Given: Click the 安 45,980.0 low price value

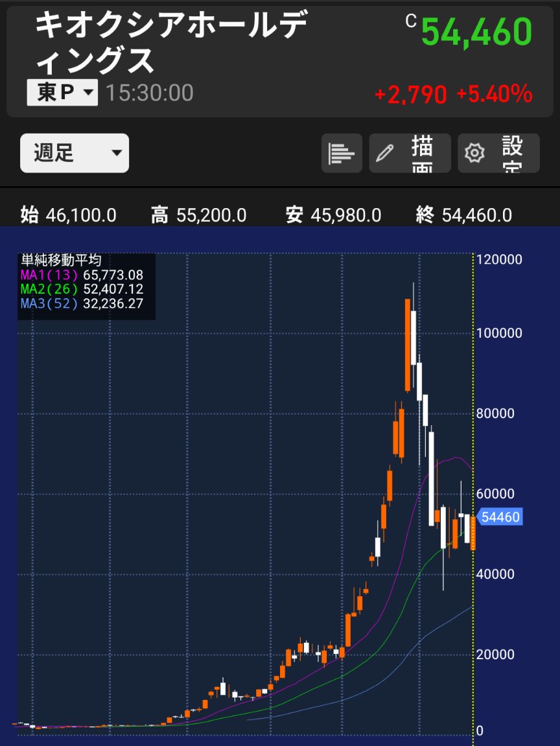Looking at the screenshot, I should (333, 215).
